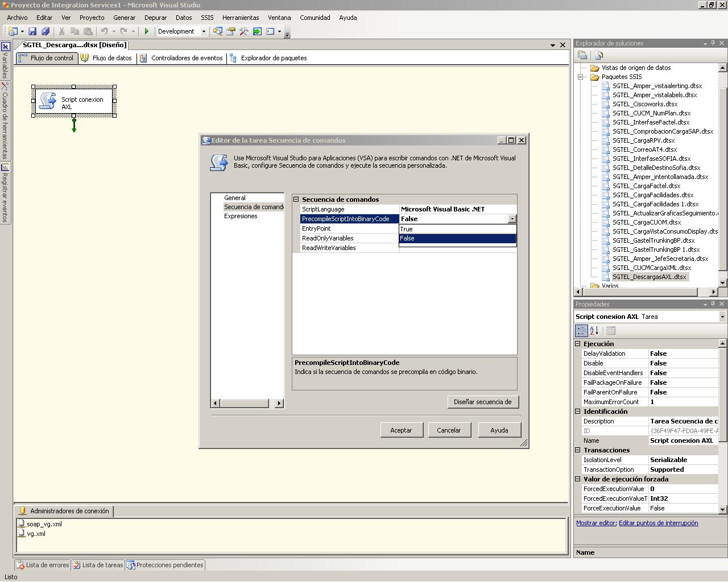728x582 pixels.
Task: Open the PrecompileScriptIntoBinaryCode value dropdown
Action: click(x=512, y=219)
